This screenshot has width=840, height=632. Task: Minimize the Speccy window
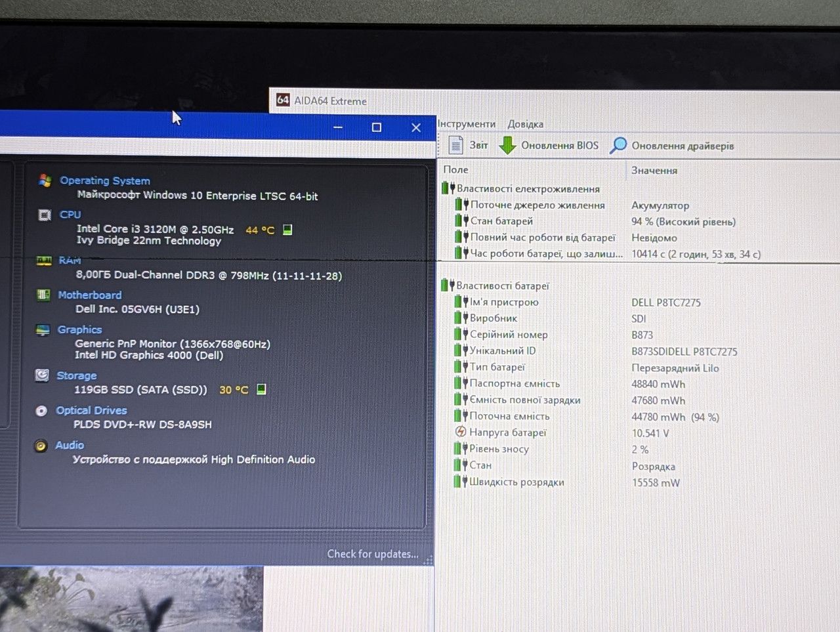(338, 127)
